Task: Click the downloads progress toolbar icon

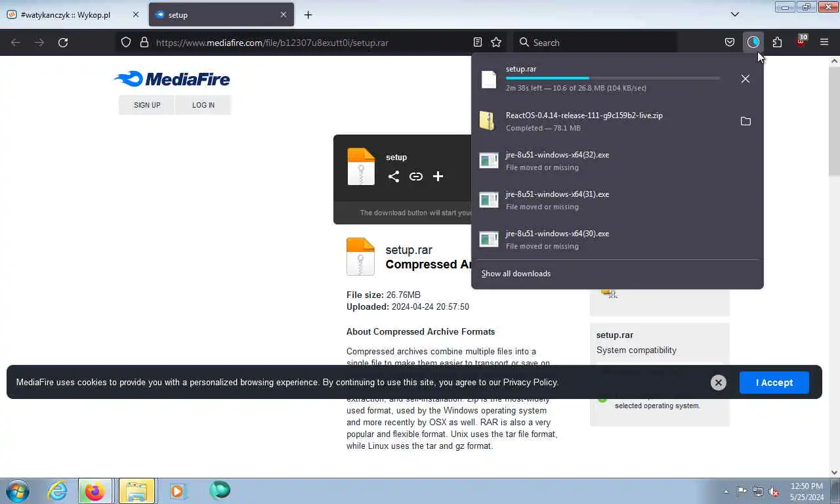Action: 753,42
